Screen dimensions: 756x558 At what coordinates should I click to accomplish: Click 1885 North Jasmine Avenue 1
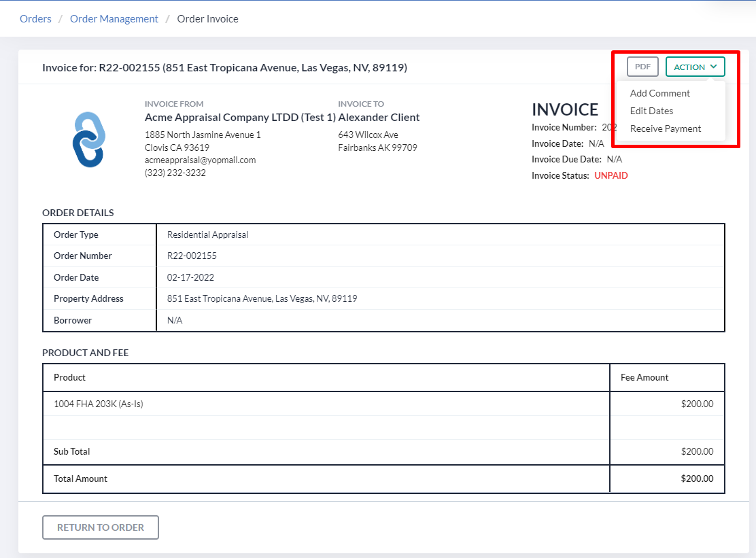[x=203, y=135]
